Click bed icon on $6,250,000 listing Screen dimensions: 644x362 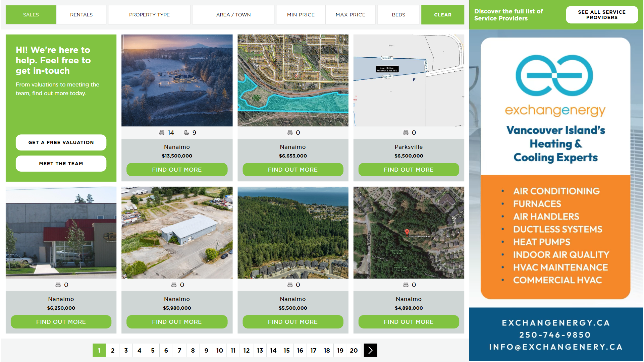click(x=58, y=285)
